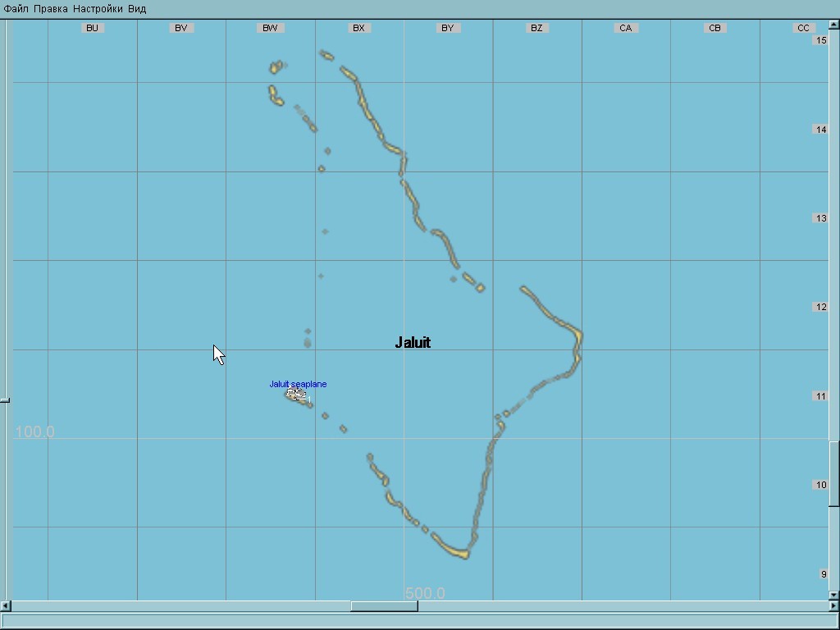
Task: Open the Файл menu
Action: pyautogui.click(x=16, y=9)
